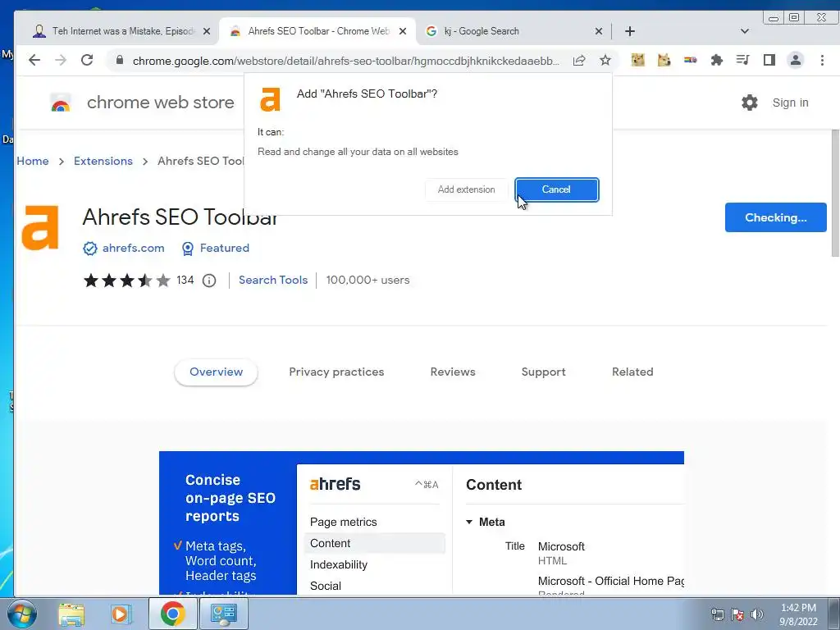Click the Featured badge
The image size is (840, 630).
tap(216, 248)
